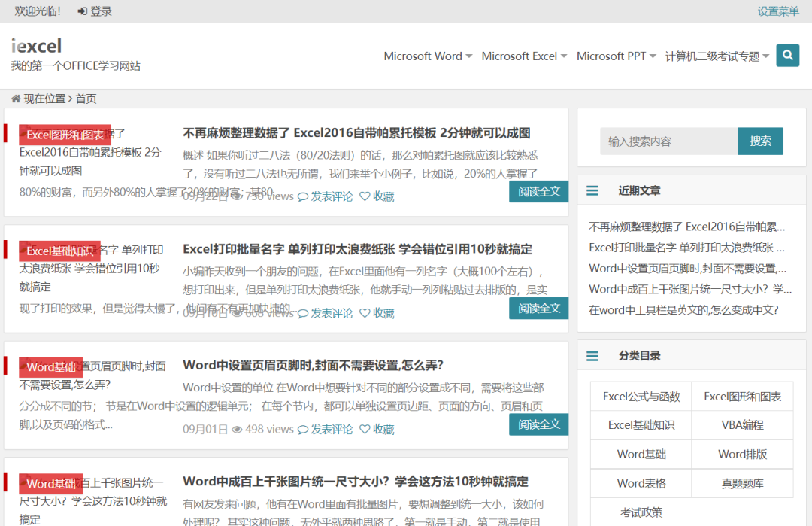Select the Microsoft PPT menu item

(x=611, y=55)
